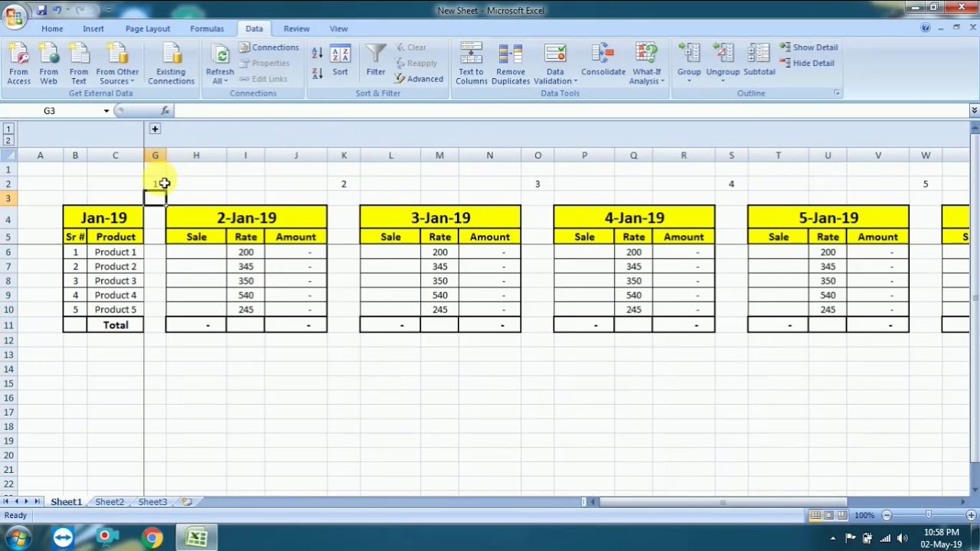Open TeamViewer from taskbar
This screenshot has height=551, width=980.
(63, 538)
